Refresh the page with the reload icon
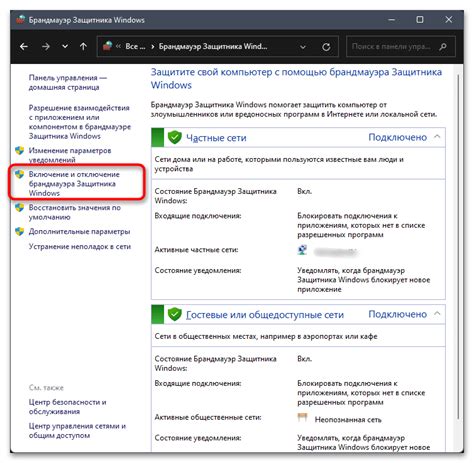Viewport: 474px width, 463px height. (x=326, y=47)
